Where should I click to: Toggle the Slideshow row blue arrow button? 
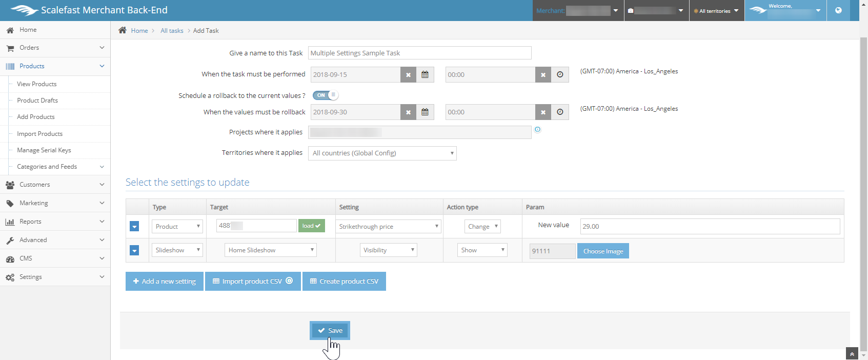134,250
